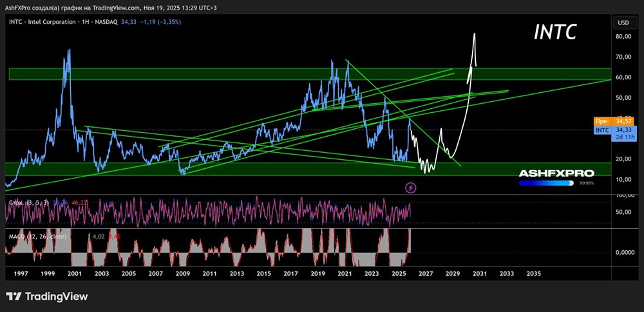Image resolution: width=644 pixels, height=312 pixels.
Task: Click the 20,00 price axis label
Action: pyautogui.click(x=623, y=159)
